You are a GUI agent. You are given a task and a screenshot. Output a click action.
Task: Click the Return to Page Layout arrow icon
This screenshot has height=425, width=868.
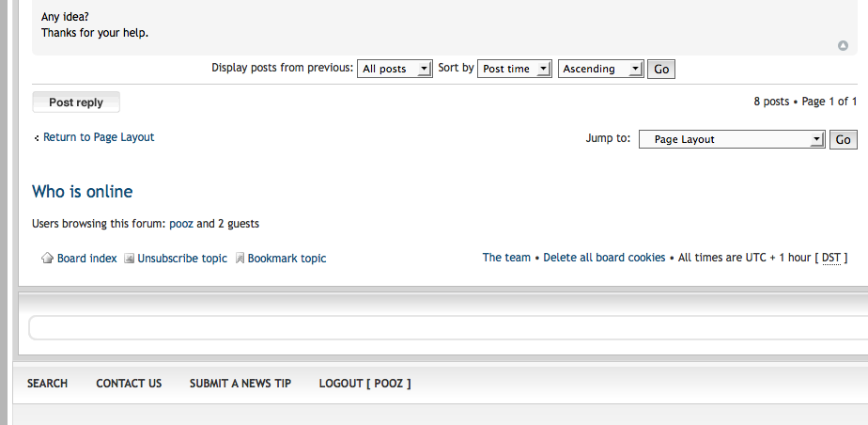click(x=37, y=137)
